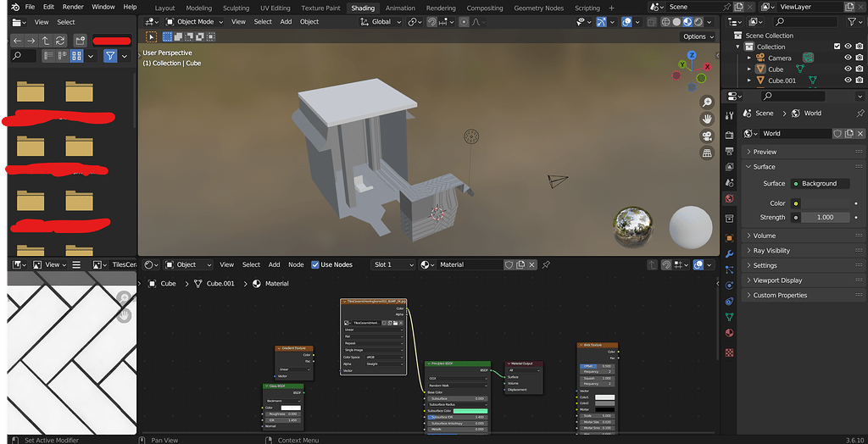The image size is (868, 444).
Task: Refresh the file browser list
Action: [60, 41]
